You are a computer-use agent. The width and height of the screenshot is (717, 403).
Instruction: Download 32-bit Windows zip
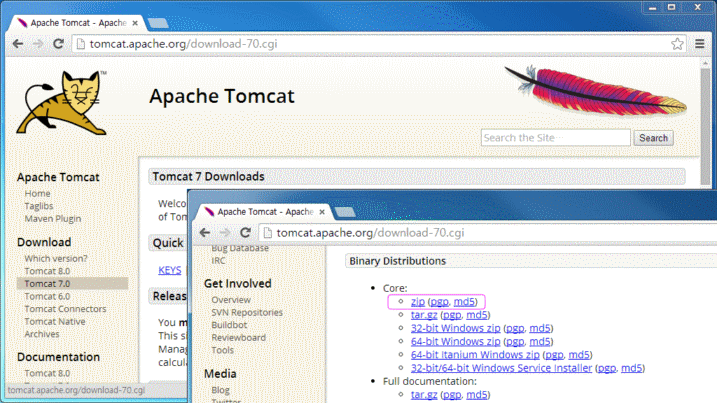coord(455,328)
